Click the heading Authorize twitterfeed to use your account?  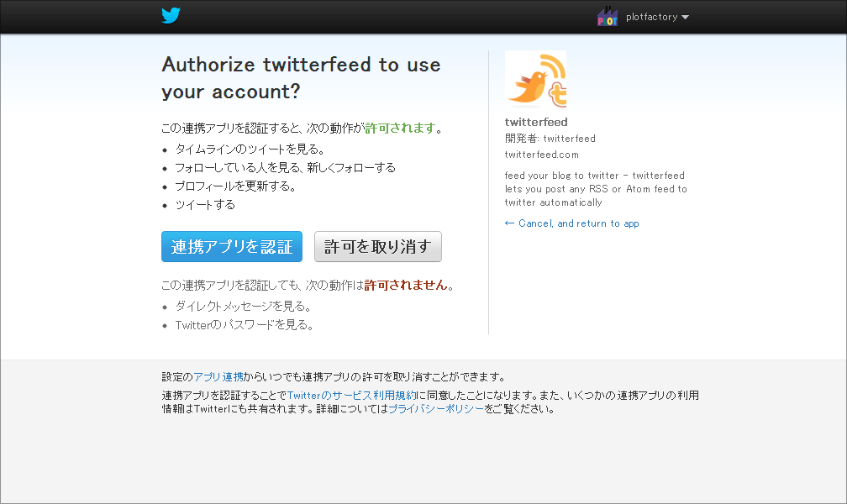click(301, 78)
